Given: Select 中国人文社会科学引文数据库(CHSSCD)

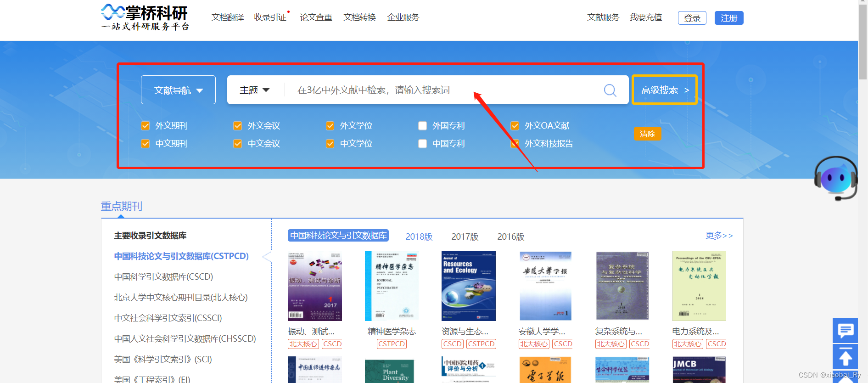Looking at the screenshot, I should (185, 339).
